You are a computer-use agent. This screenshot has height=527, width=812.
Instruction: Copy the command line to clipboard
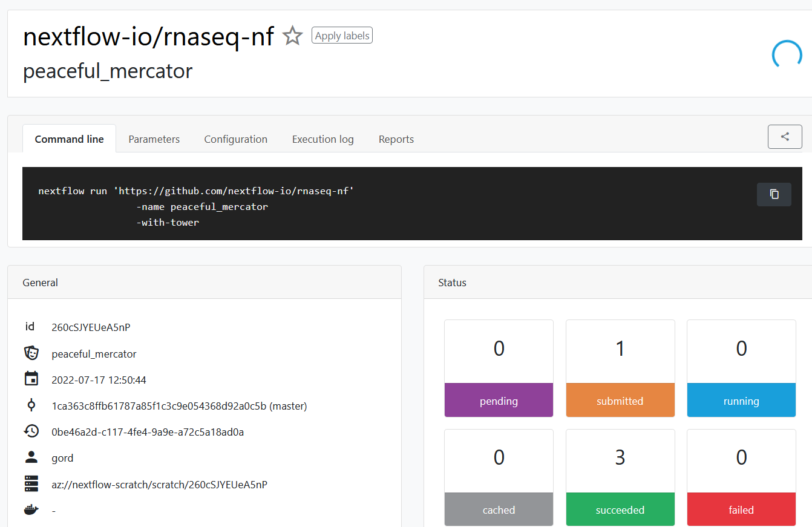tap(774, 194)
